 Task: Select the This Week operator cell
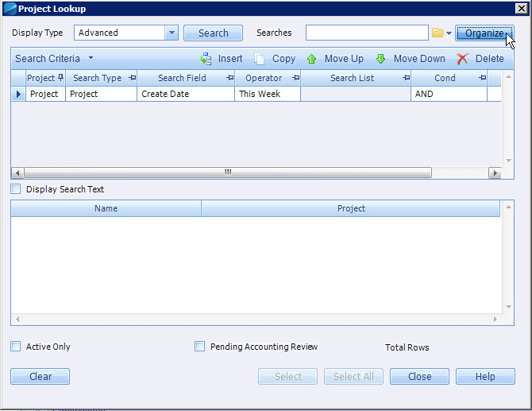[x=268, y=94]
